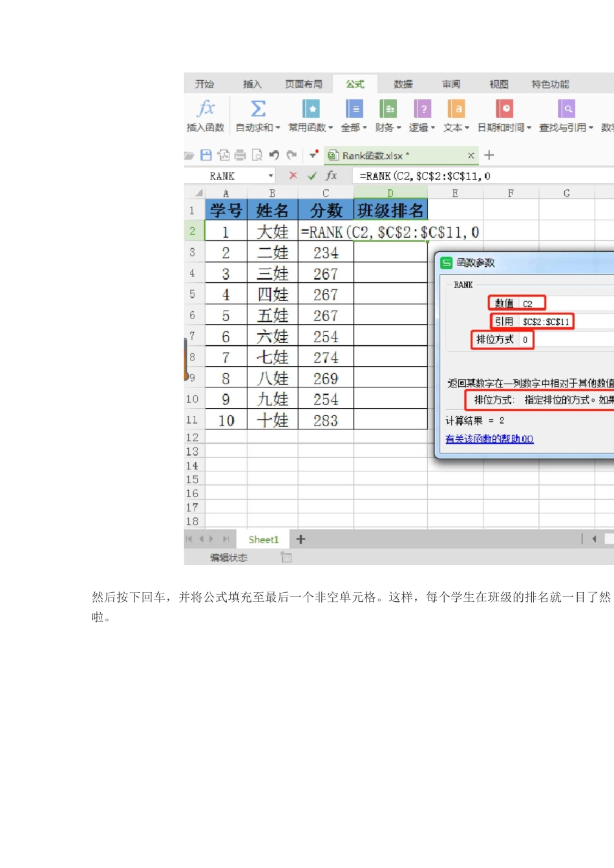
Task: Select column D header
Action: (x=390, y=193)
